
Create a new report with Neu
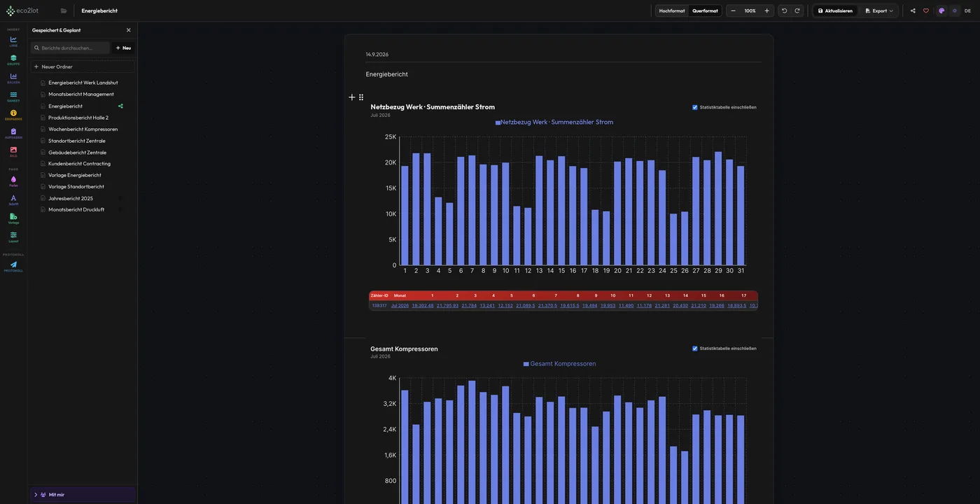click(123, 48)
